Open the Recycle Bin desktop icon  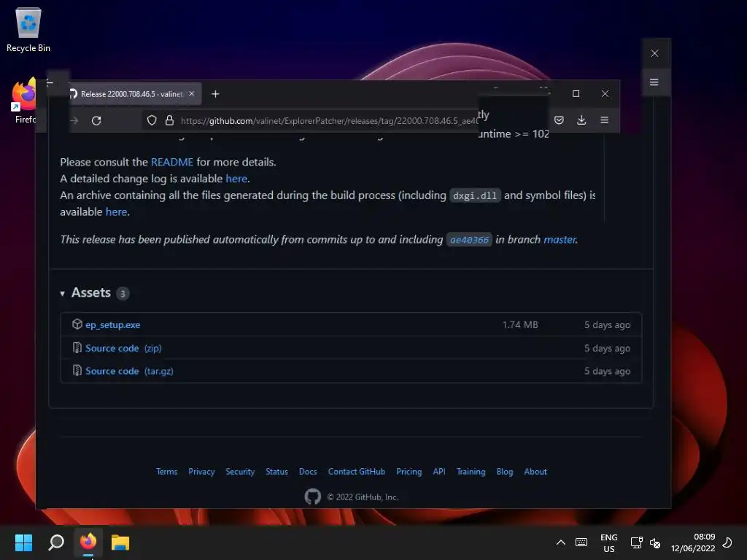(x=28, y=29)
